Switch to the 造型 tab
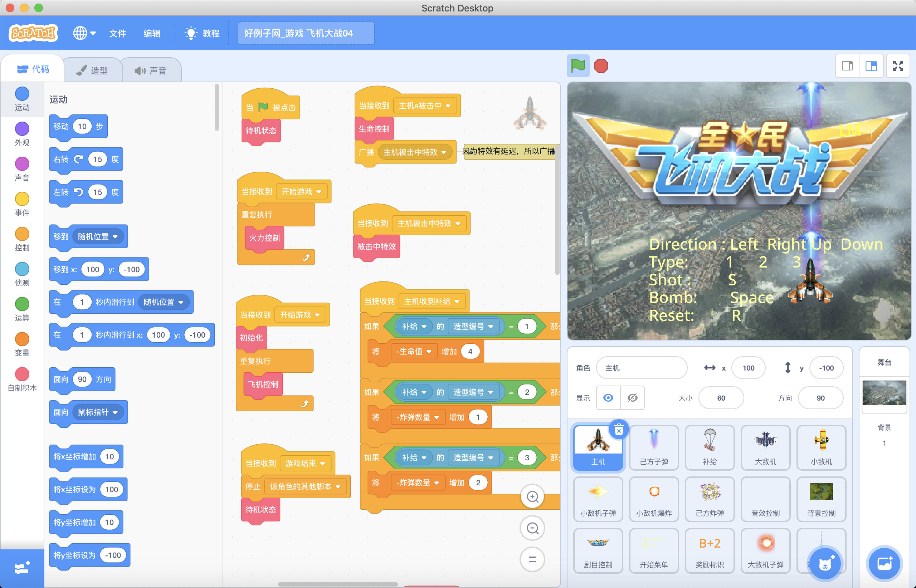The image size is (916, 588). 93,70
